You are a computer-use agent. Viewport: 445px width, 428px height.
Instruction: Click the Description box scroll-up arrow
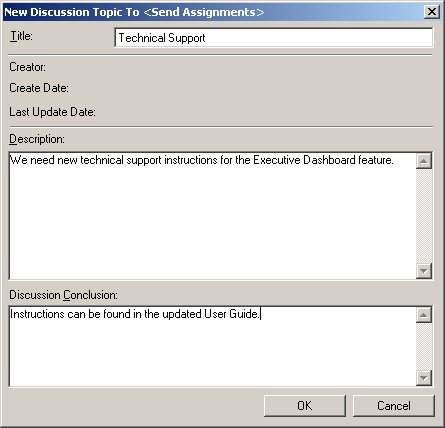[424, 161]
